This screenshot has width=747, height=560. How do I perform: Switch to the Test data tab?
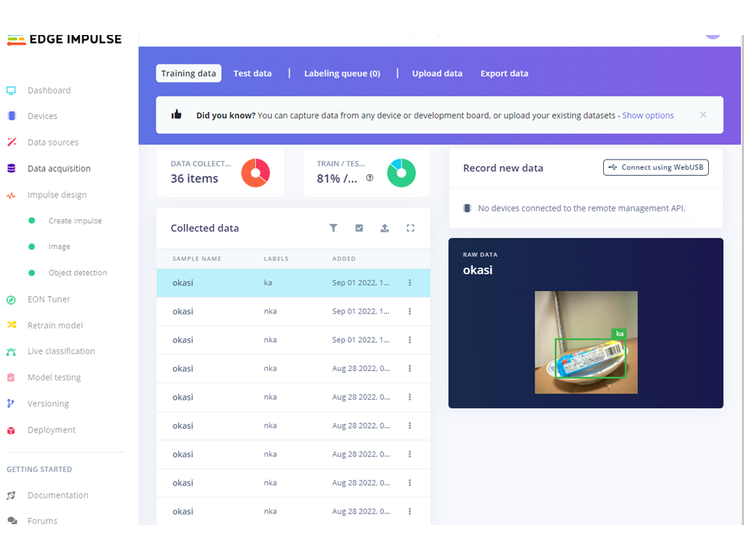(252, 73)
